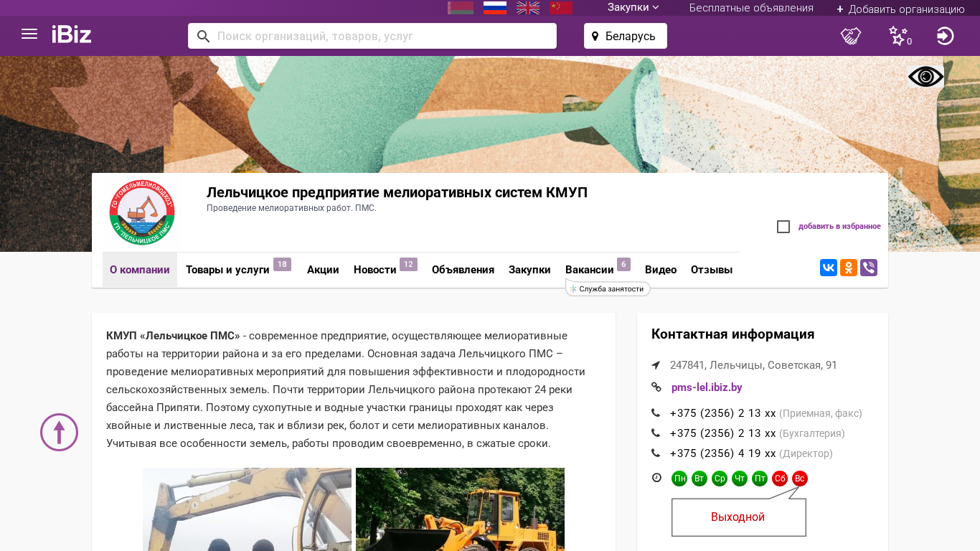Select Saturday (Сб) schedule circle
Image resolution: width=980 pixels, height=551 pixels.
pos(780,479)
